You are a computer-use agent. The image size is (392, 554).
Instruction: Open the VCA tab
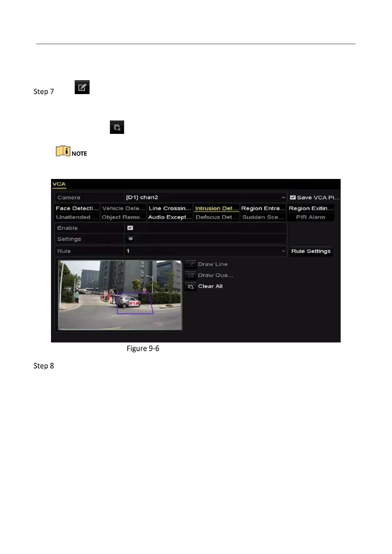pos(59,184)
